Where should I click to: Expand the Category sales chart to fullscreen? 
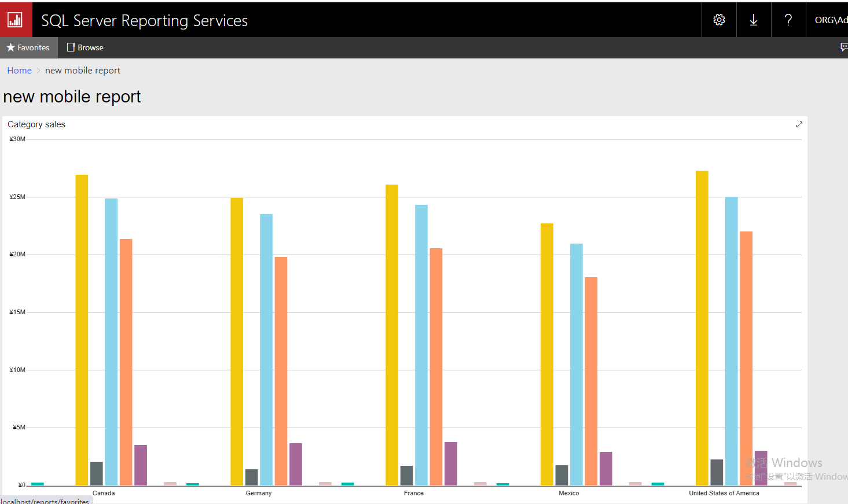click(799, 124)
